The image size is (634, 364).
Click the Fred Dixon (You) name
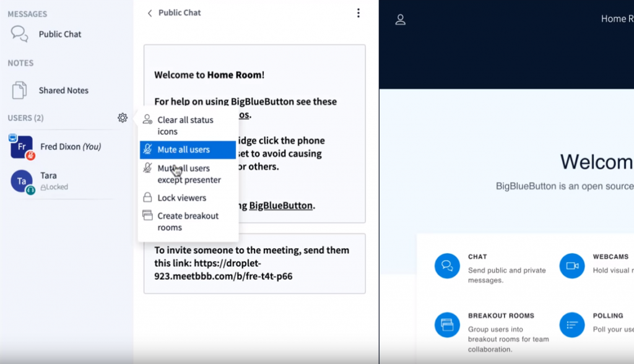71,147
